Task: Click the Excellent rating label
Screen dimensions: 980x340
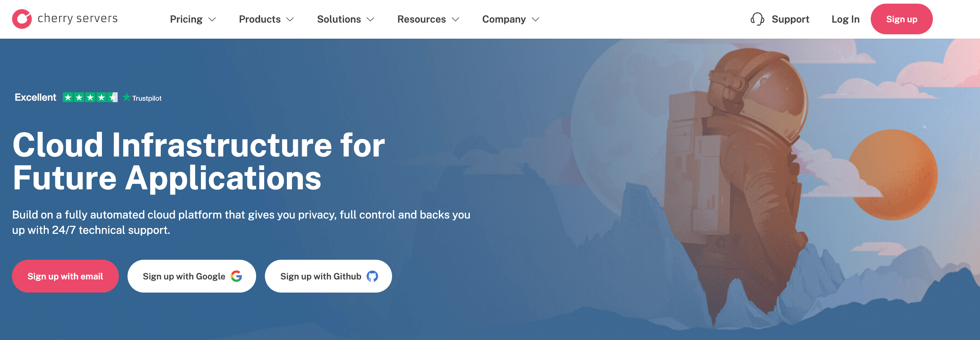Action: point(35,98)
